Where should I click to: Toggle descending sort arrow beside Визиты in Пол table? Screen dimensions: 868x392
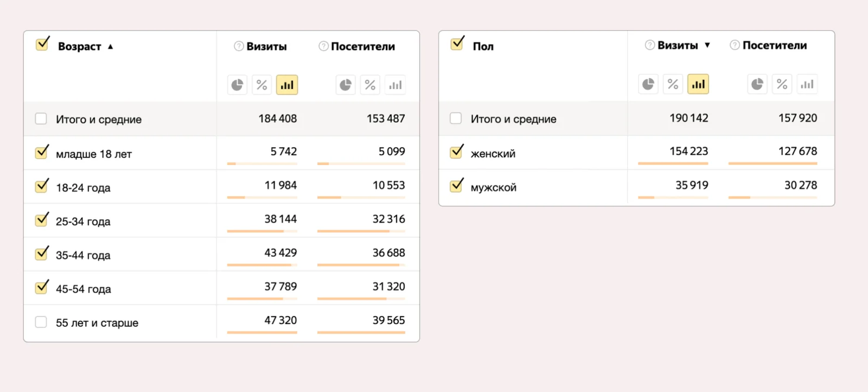(707, 45)
